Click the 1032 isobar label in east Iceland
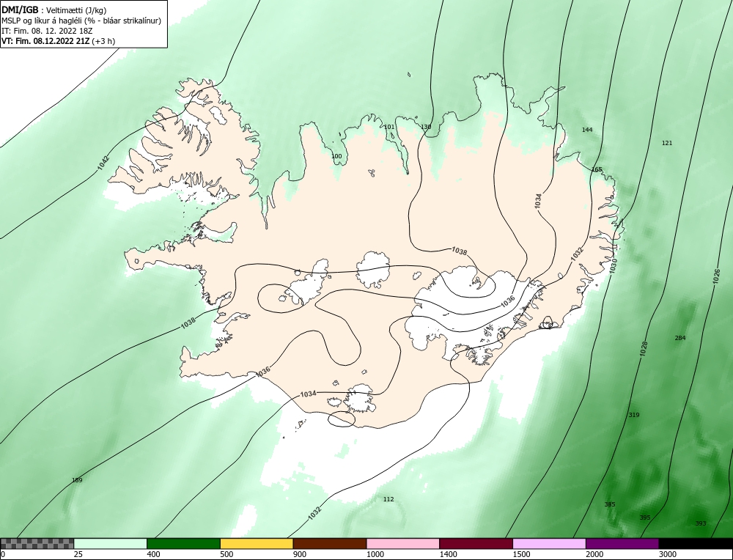The height and width of the screenshot is (560, 733). coord(578,254)
